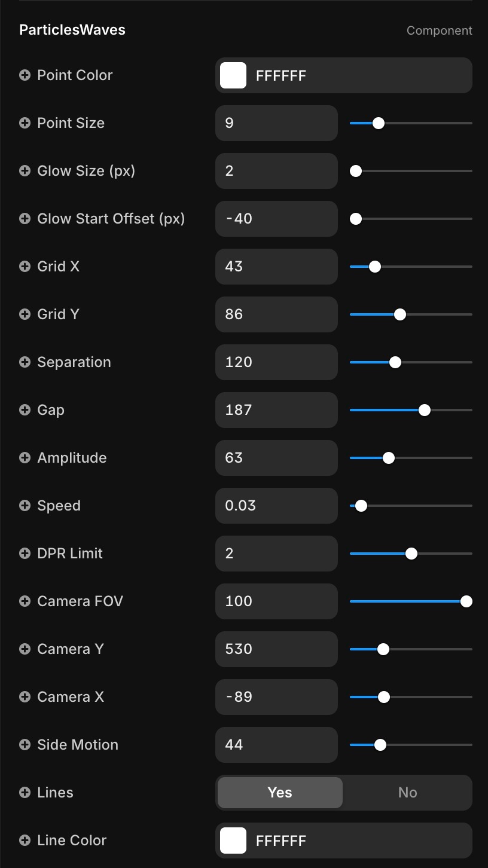The width and height of the screenshot is (488, 868).
Task: Click the plus icon next to DPR Limit
Action: 25,554
